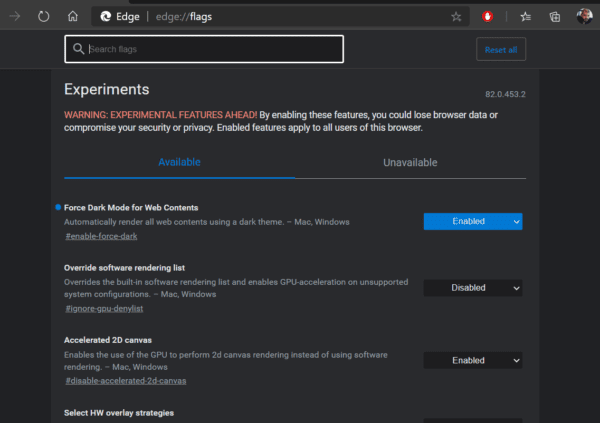Click the WARNING: EXPERIMENTAL FEATURES AHEAD! text
The image size is (600, 423).
click(160, 115)
